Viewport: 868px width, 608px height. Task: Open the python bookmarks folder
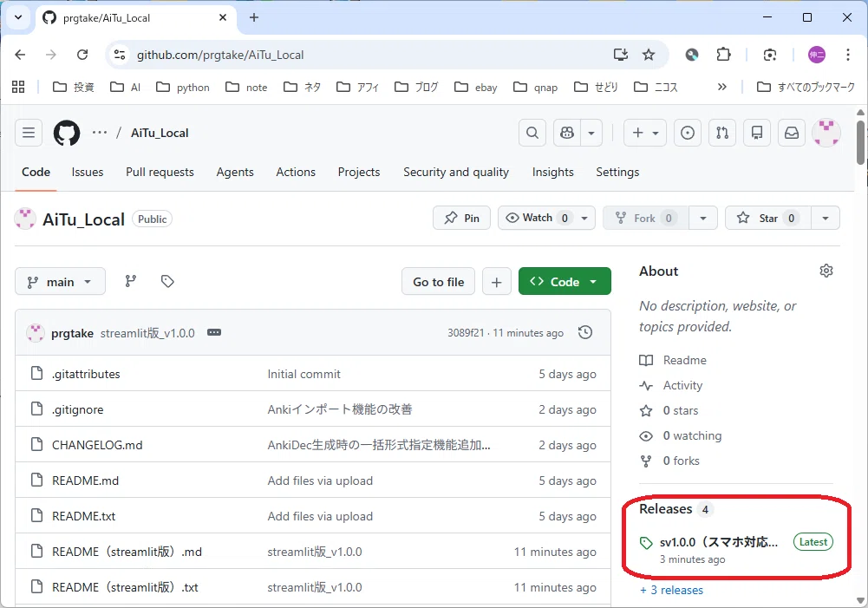[183, 87]
